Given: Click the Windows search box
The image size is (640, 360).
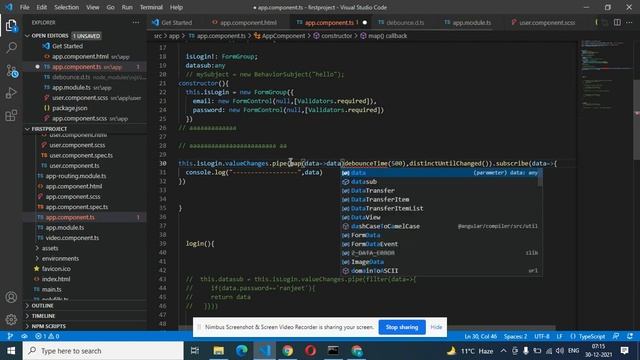Looking at the screenshot, I should click(x=103, y=351).
